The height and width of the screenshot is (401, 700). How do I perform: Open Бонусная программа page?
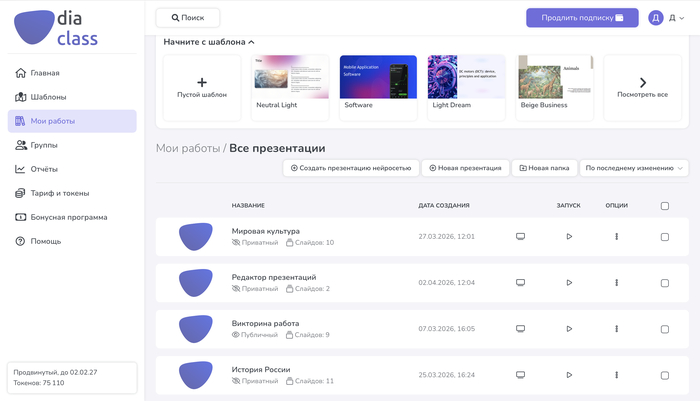point(72,217)
